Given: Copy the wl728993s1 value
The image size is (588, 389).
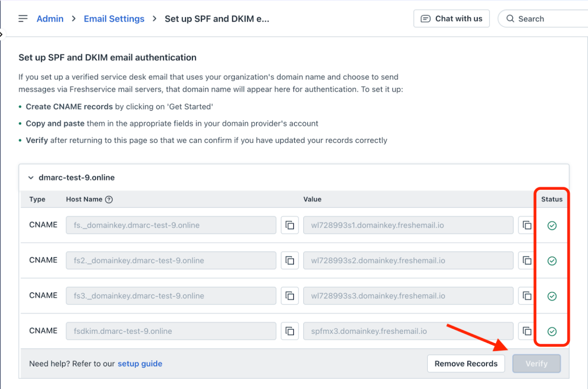Looking at the screenshot, I should tap(526, 225).
